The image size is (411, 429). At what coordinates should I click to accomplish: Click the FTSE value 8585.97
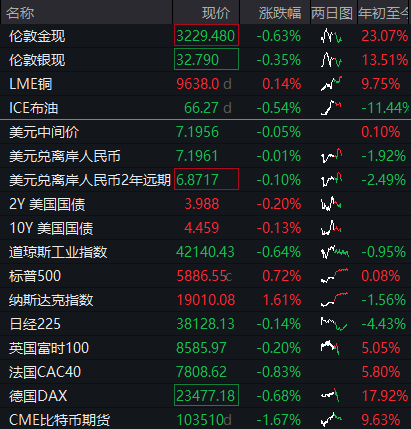[201, 348]
